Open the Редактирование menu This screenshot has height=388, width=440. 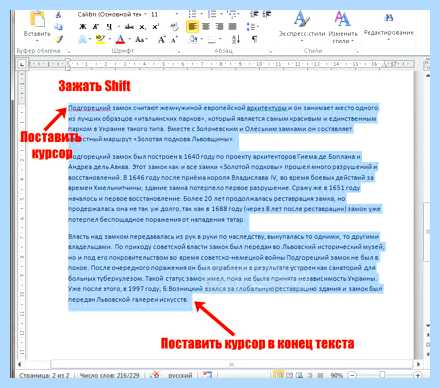(x=389, y=26)
